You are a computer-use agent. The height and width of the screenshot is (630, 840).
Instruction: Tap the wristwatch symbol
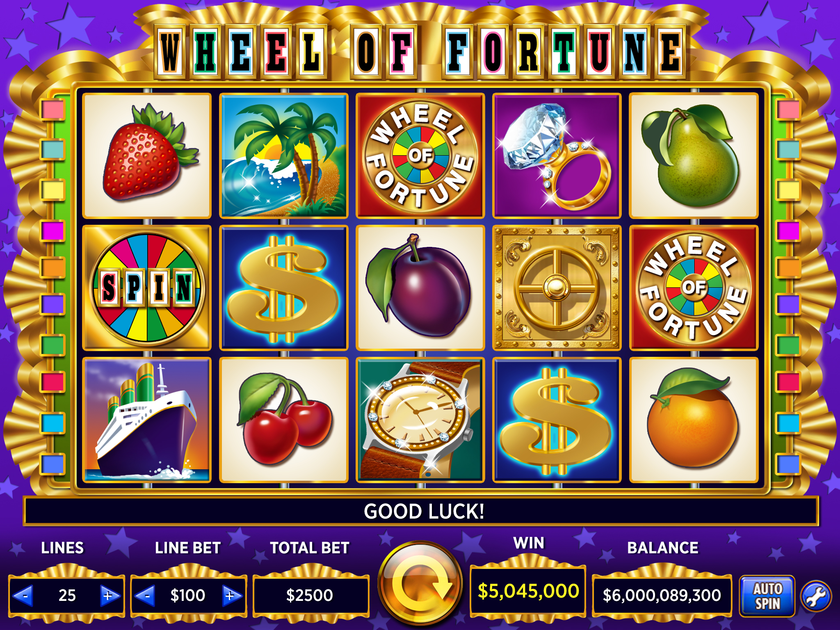pyautogui.click(x=420, y=420)
